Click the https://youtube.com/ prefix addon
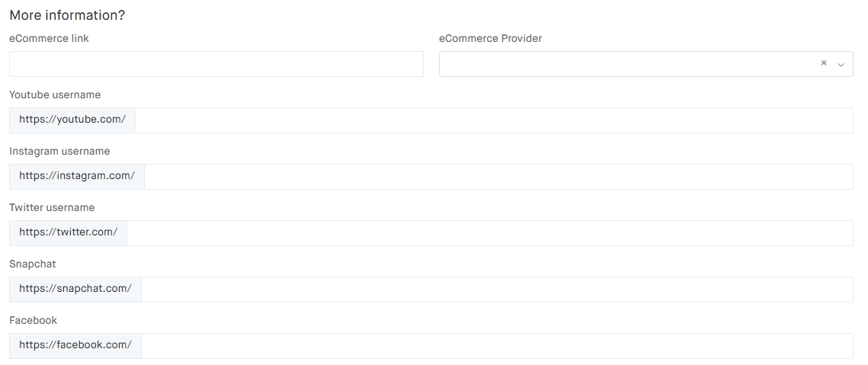Viewport: 868px width, 365px height. [72, 120]
